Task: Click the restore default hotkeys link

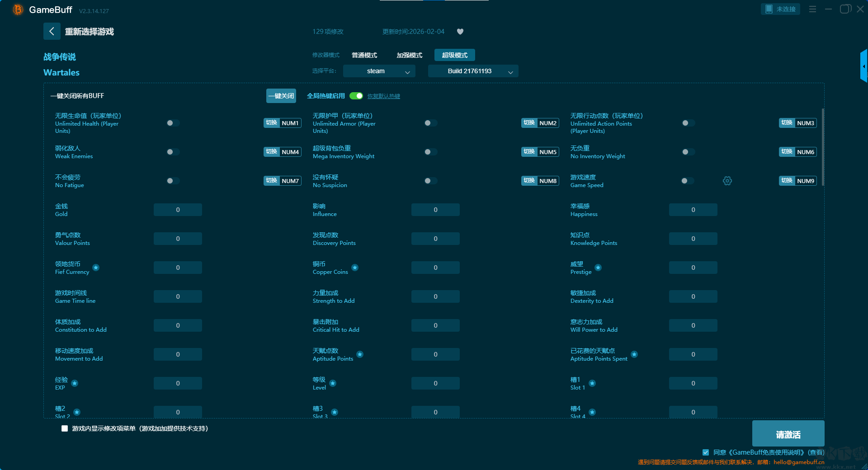Action: coord(383,96)
